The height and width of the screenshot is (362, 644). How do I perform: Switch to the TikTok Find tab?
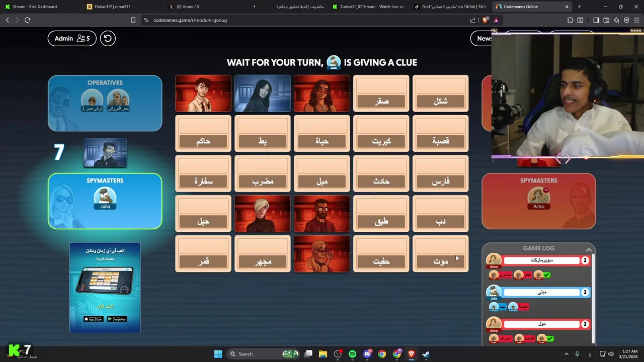[x=450, y=7]
